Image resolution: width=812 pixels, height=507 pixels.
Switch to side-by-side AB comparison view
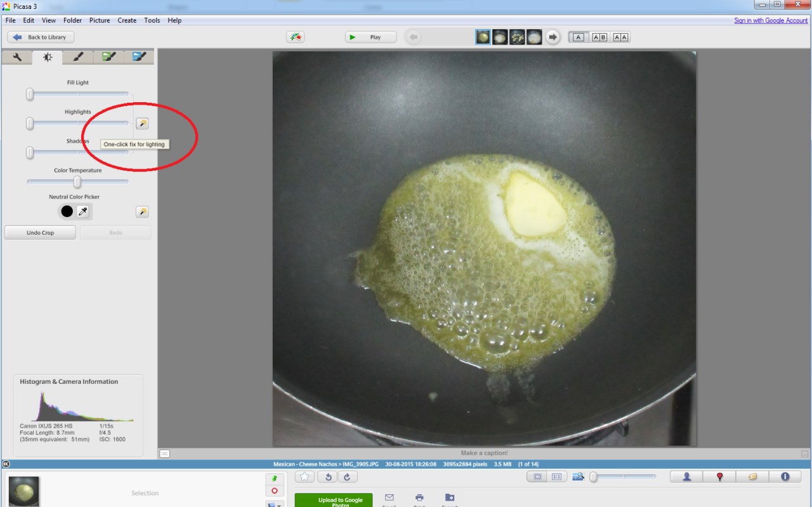tap(599, 37)
